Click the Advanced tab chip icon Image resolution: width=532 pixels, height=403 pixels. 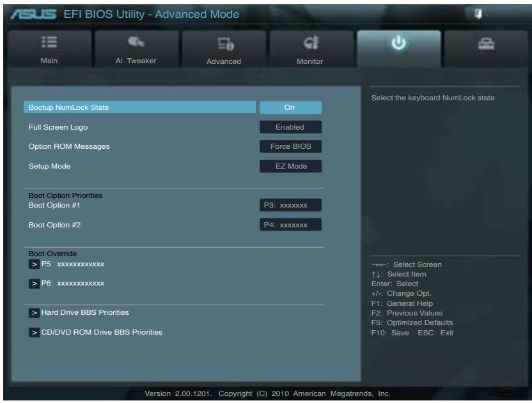(226, 43)
